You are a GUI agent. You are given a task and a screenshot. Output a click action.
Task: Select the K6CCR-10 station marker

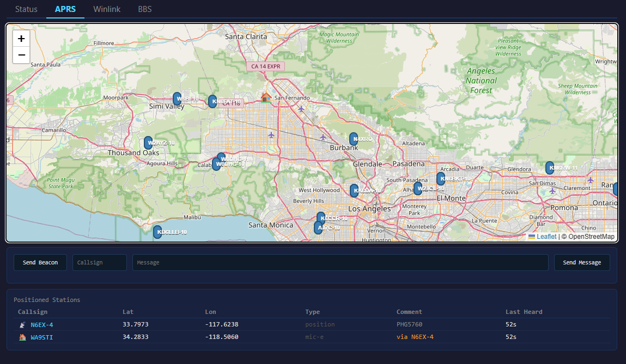[320, 217]
